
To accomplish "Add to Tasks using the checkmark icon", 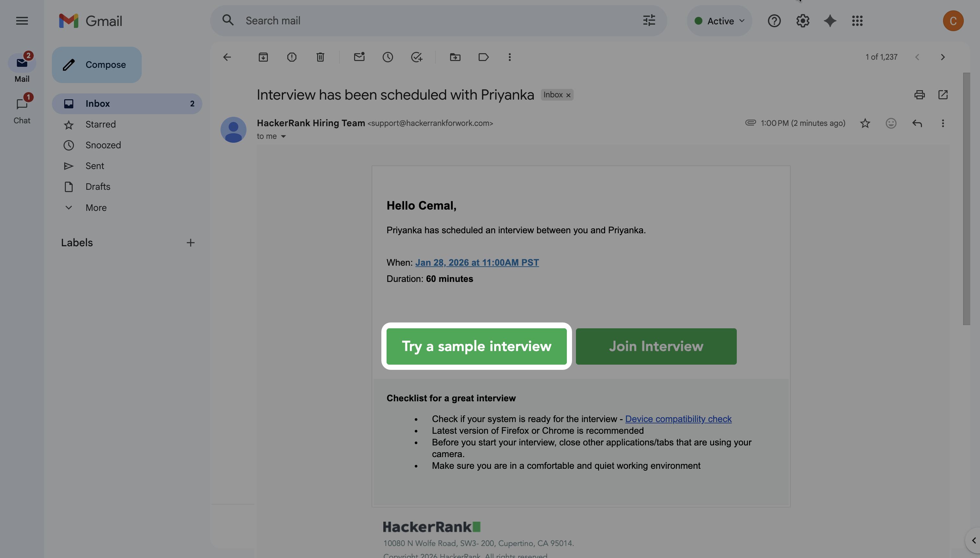I will pos(416,57).
